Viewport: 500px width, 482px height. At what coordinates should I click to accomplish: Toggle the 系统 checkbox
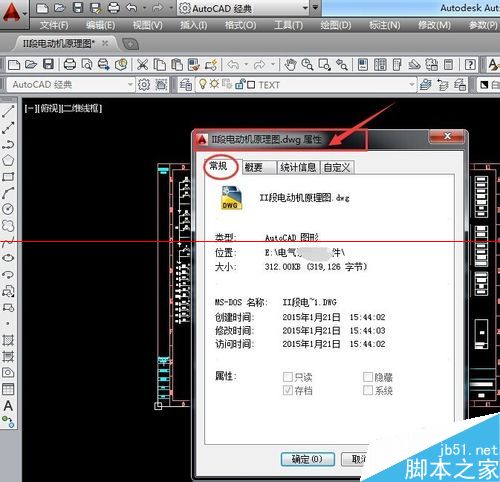coord(368,390)
